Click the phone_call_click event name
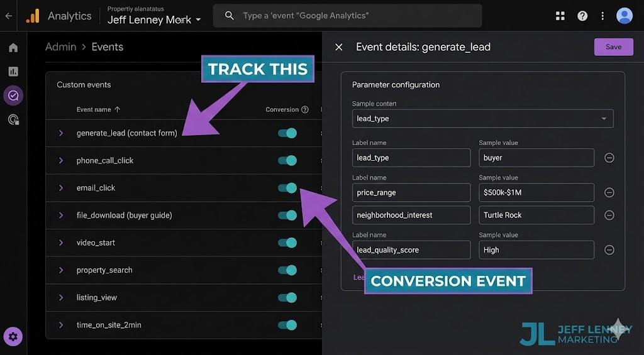The image size is (644, 355). point(105,160)
